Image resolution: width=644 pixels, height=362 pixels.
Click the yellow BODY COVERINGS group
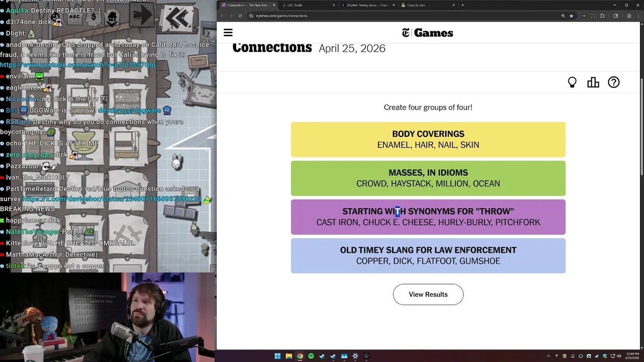click(x=428, y=139)
